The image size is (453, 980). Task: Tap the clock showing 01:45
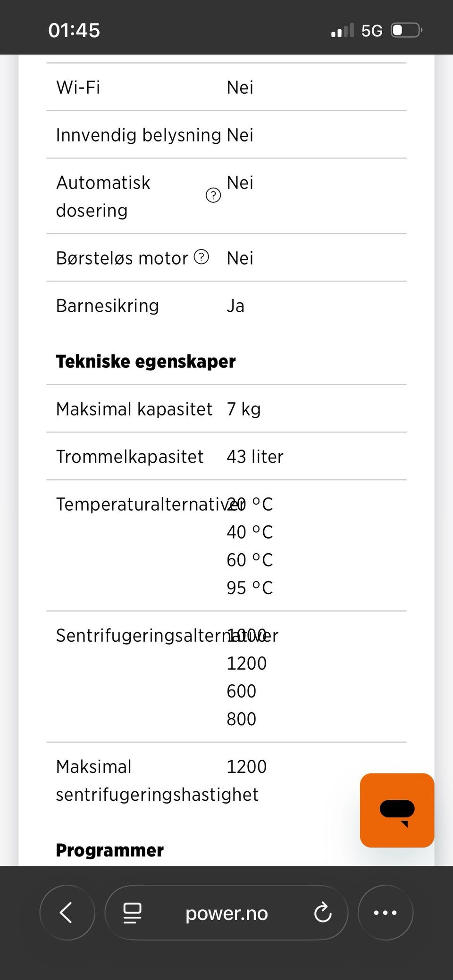pyautogui.click(x=74, y=31)
